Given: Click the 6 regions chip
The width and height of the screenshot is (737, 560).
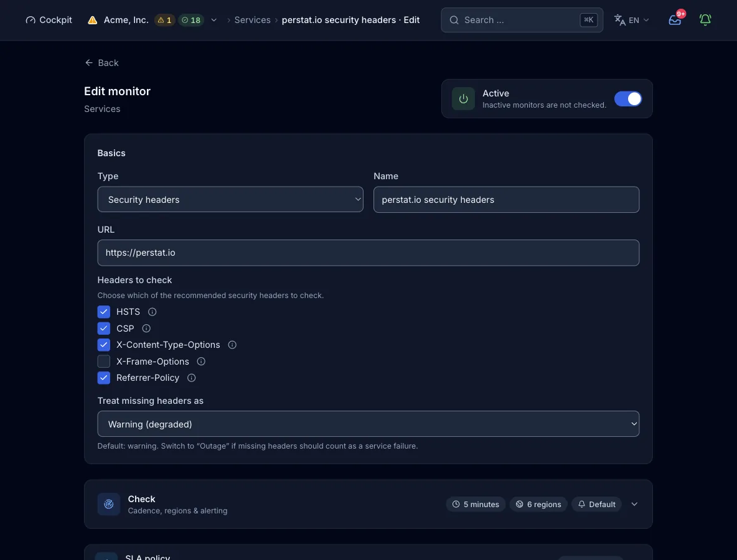Looking at the screenshot, I should click(x=538, y=504).
